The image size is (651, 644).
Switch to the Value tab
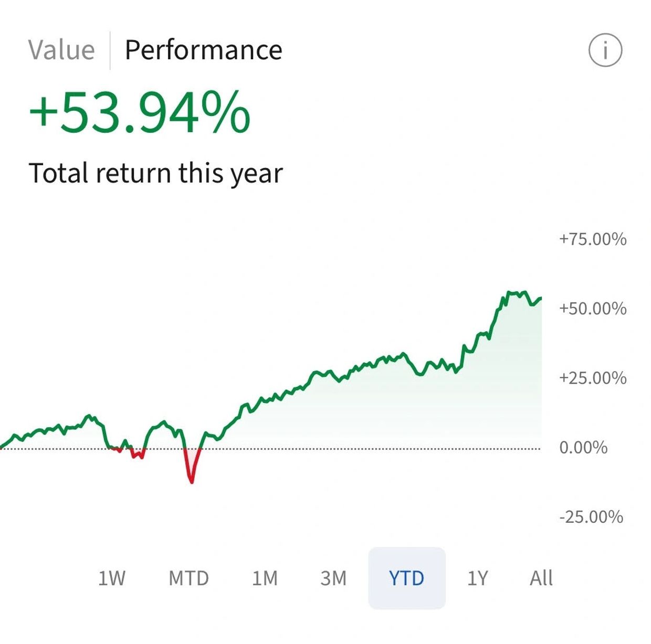click(61, 50)
